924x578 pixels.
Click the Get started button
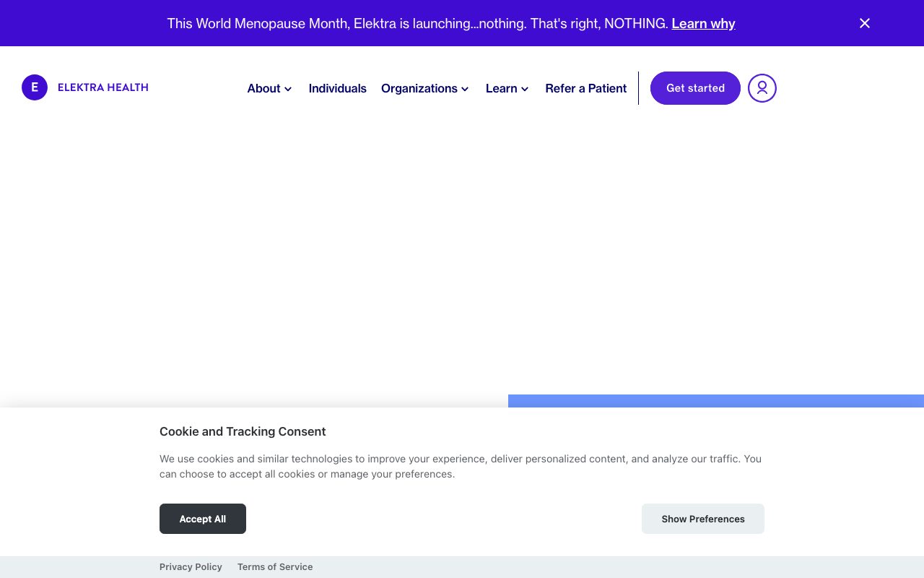point(695,88)
